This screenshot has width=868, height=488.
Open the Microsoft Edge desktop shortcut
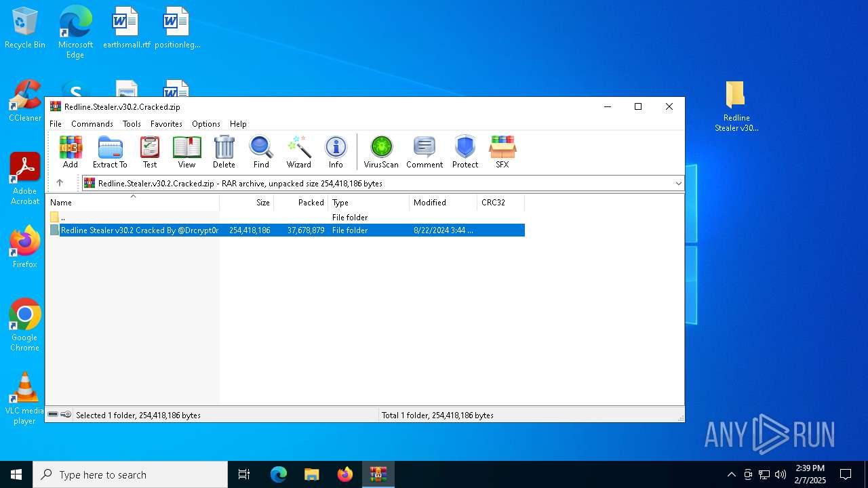pos(75,32)
